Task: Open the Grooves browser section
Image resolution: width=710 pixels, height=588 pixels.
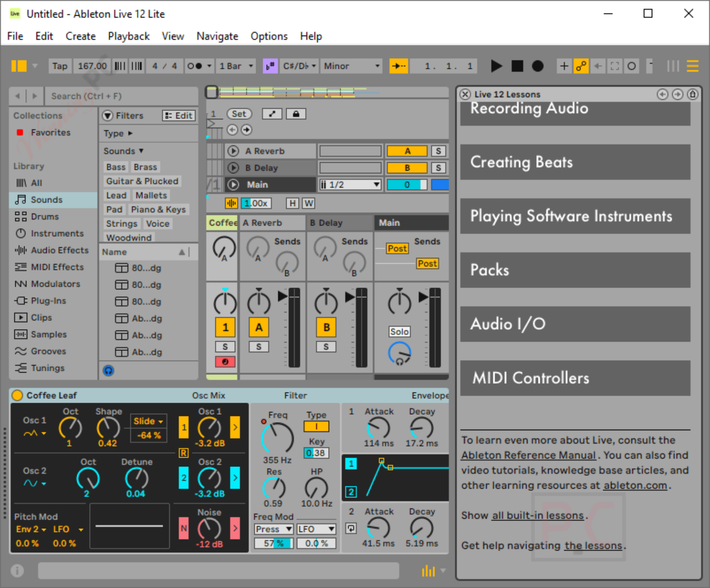Action: [x=48, y=351]
